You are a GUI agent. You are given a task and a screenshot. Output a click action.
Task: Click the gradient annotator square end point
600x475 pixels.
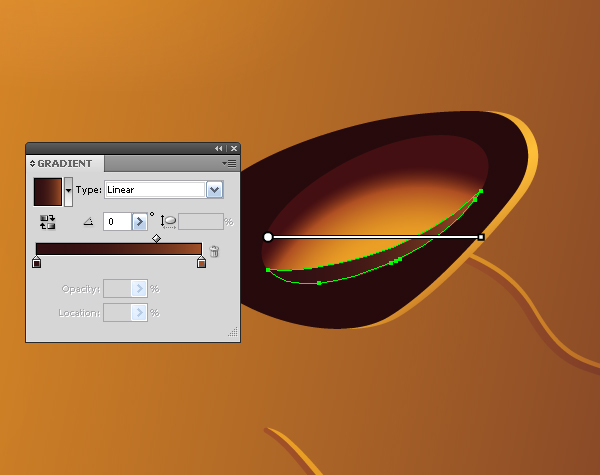point(481,237)
